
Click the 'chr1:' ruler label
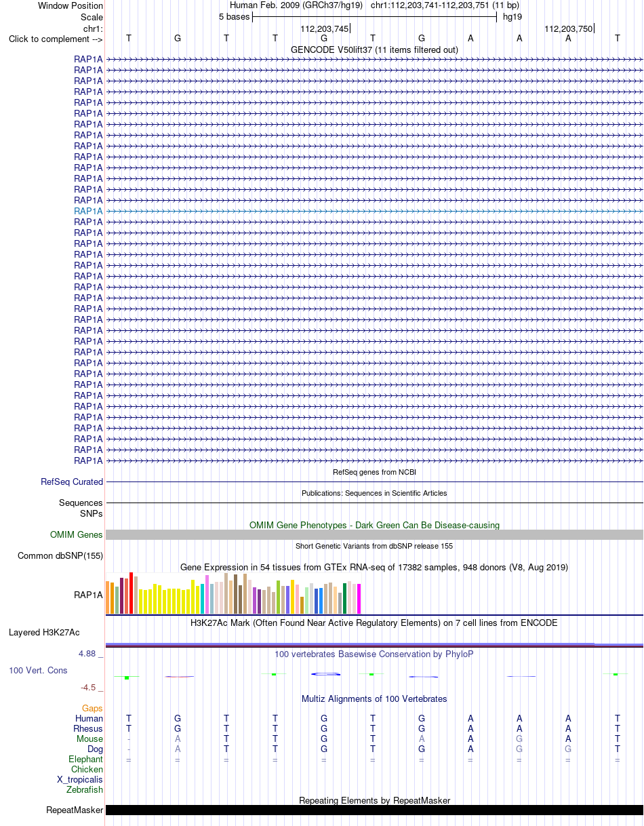coord(93,28)
